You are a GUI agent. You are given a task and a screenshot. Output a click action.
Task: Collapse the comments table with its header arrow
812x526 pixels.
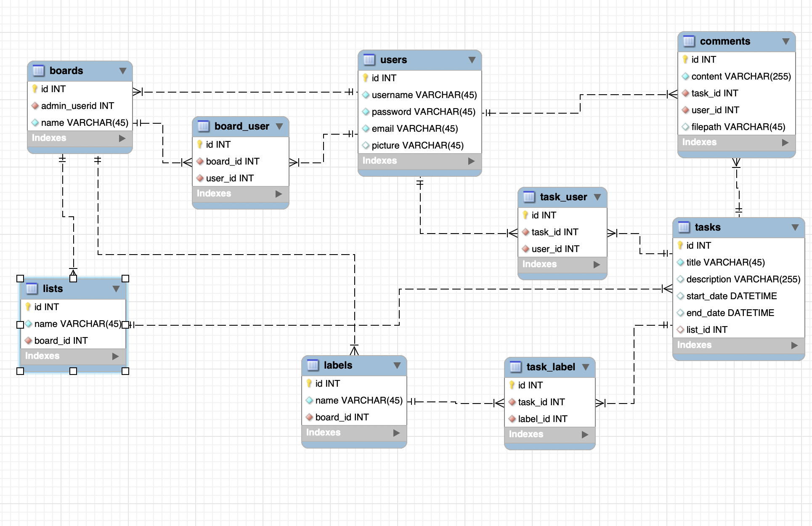(786, 41)
